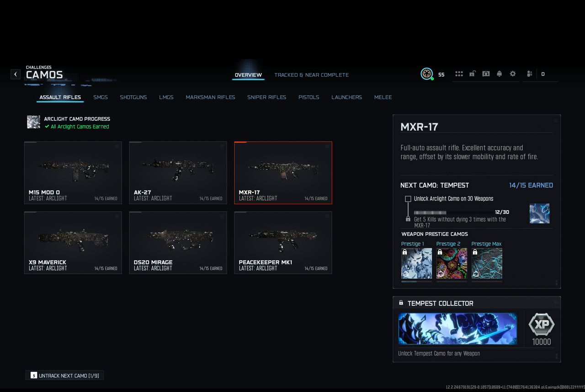Select the AK-27 weapon card

click(x=178, y=173)
